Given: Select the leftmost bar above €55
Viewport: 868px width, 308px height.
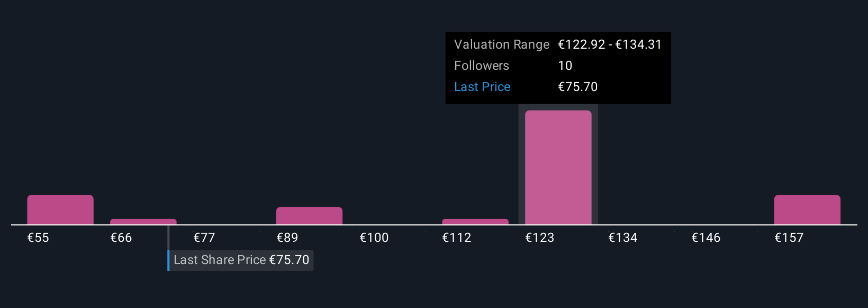Looking at the screenshot, I should point(60,210).
